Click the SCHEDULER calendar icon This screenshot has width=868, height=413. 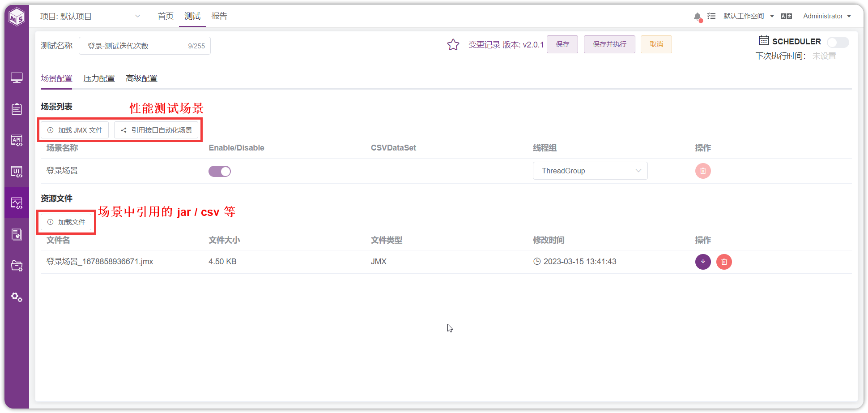(764, 41)
